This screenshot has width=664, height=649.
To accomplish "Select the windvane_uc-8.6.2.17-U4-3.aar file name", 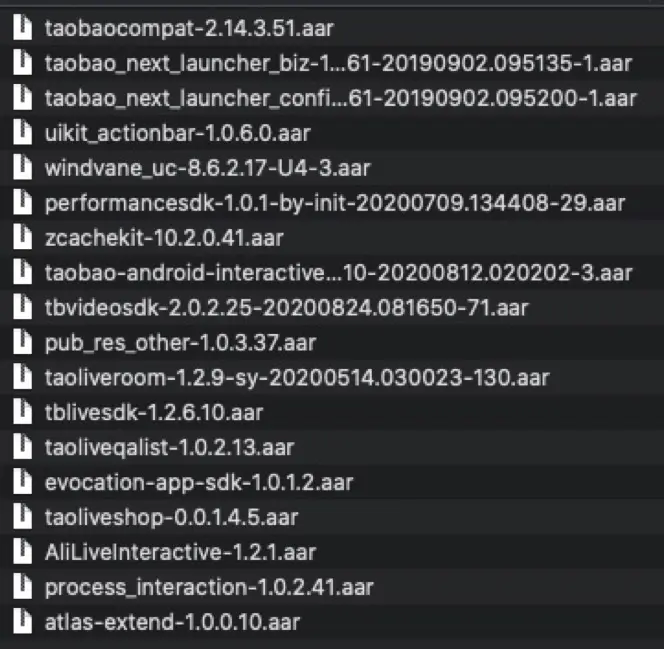I will 207,169.
